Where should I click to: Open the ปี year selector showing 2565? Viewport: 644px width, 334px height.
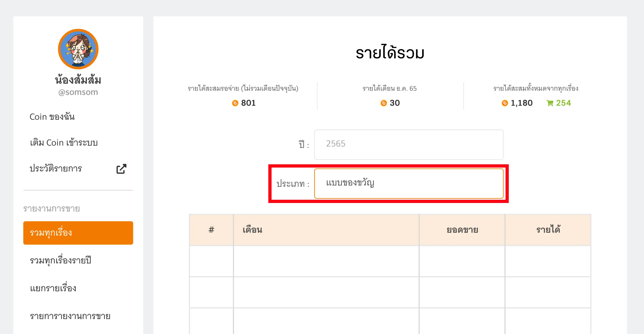point(409,144)
